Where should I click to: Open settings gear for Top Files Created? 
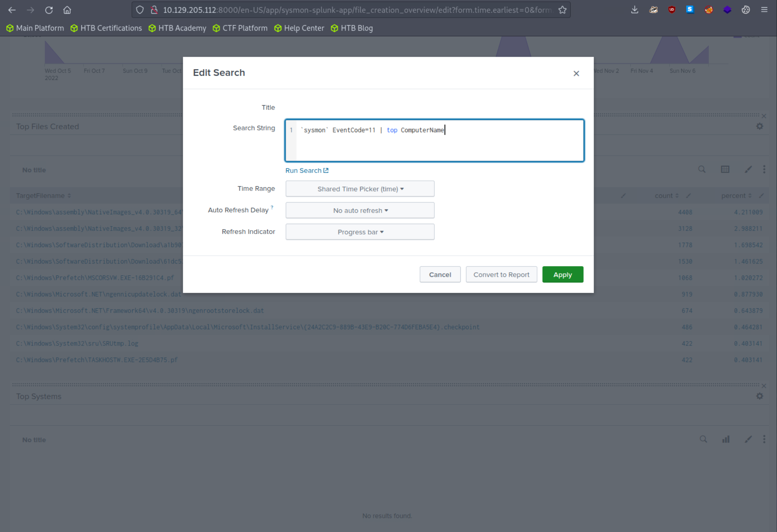tap(760, 126)
